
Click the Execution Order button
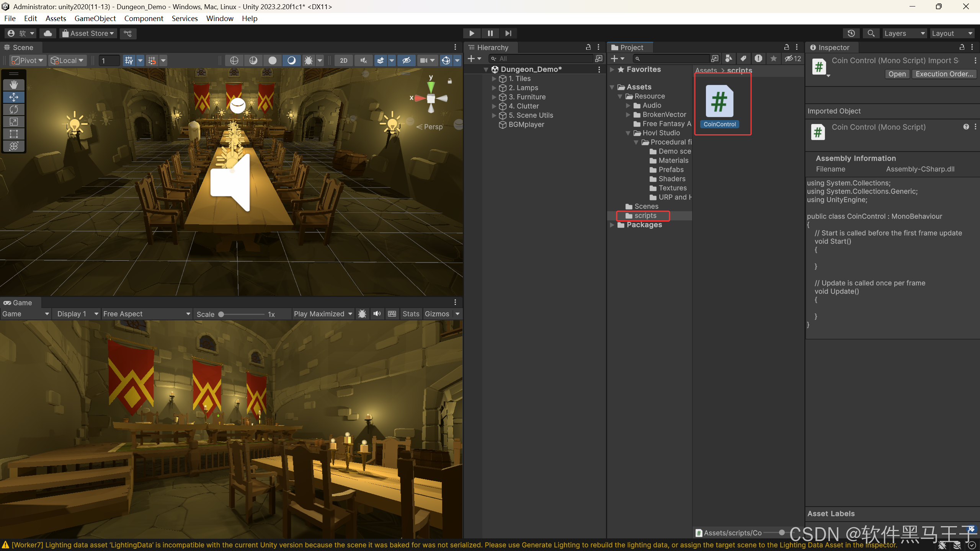(944, 74)
